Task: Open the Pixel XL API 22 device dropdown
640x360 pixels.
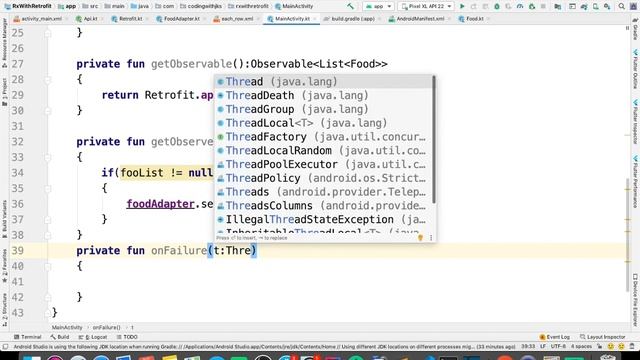Action: pos(426,7)
